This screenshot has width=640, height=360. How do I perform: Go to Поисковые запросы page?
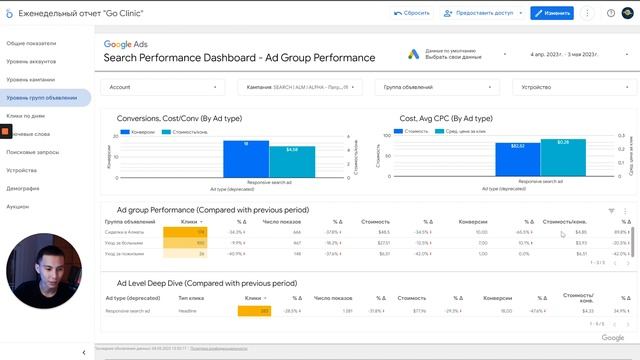(33, 152)
